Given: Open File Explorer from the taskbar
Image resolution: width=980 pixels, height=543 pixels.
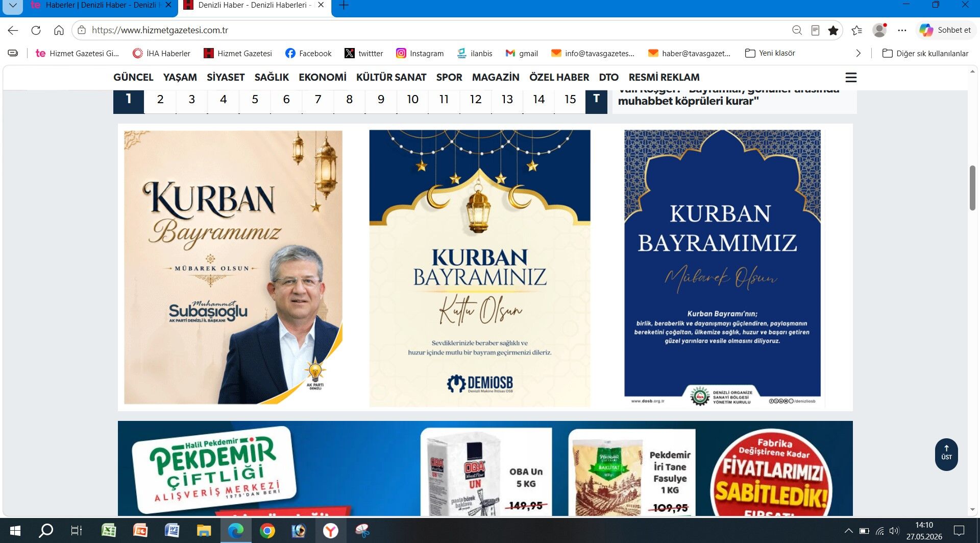Looking at the screenshot, I should (204, 531).
